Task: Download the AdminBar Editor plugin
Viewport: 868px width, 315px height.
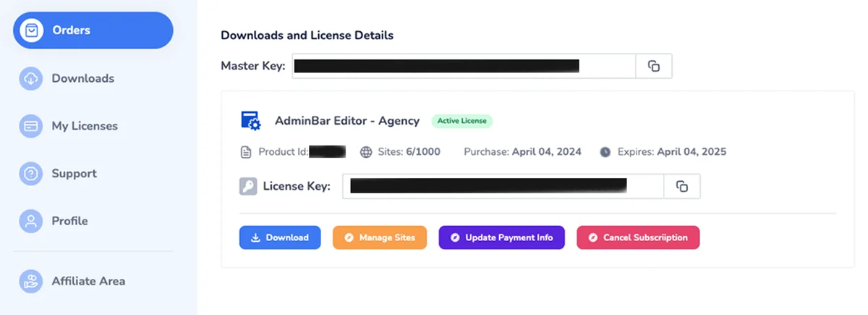Action: click(280, 238)
